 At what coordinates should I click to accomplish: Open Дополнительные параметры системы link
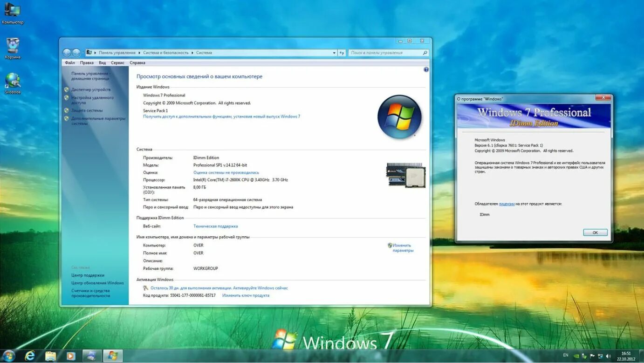[98, 121]
